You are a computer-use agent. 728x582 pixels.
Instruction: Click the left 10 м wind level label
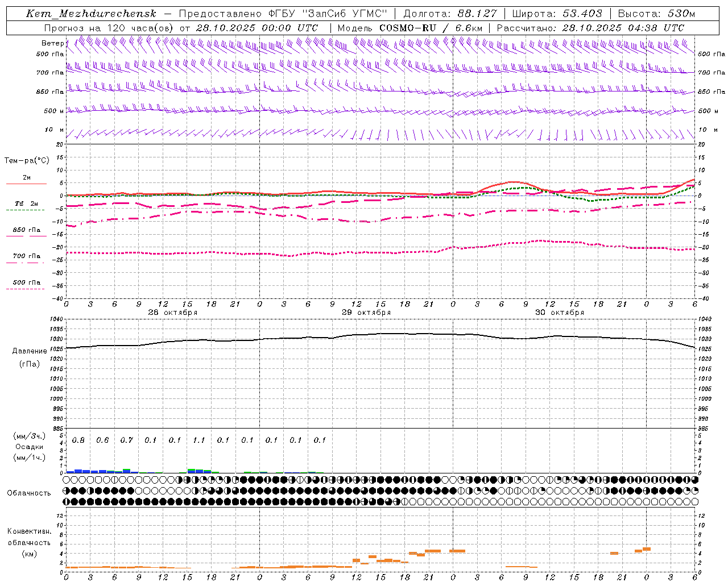tap(55, 130)
